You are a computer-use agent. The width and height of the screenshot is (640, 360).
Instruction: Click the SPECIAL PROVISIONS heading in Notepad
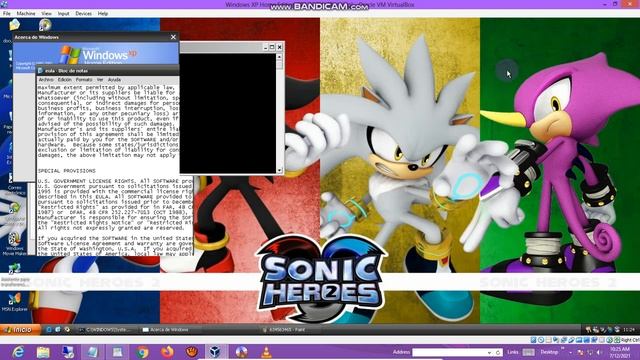pos(67,171)
